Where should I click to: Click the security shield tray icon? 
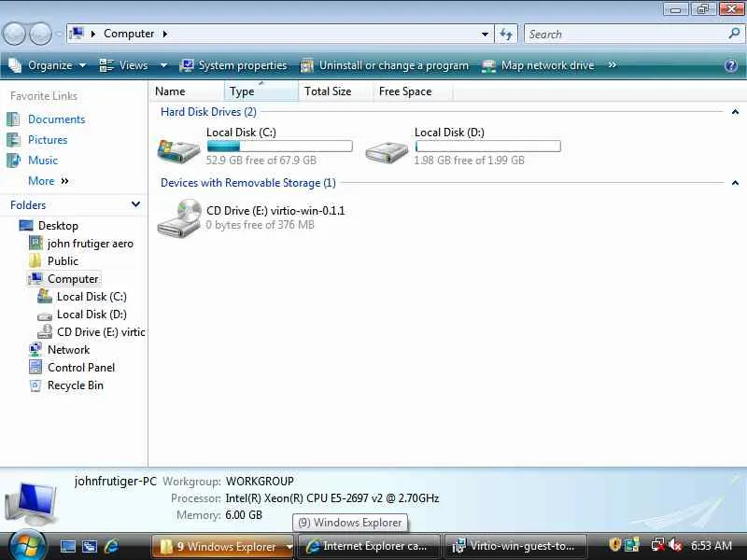coord(614,544)
